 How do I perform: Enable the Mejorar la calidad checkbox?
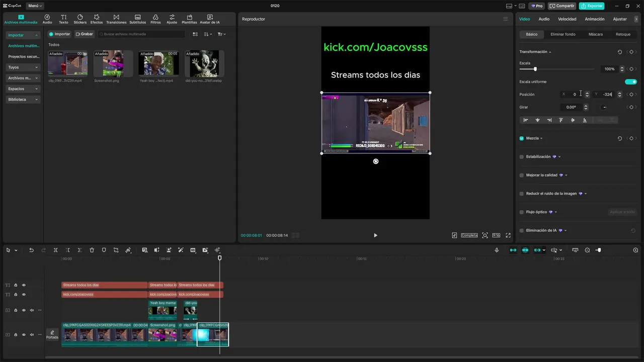coord(521,175)
